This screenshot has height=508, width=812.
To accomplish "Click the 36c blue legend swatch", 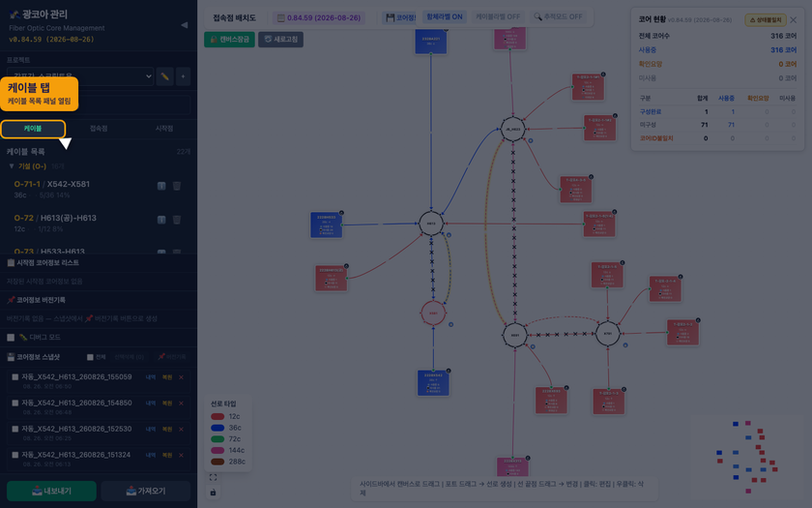I will click(217, 428).
